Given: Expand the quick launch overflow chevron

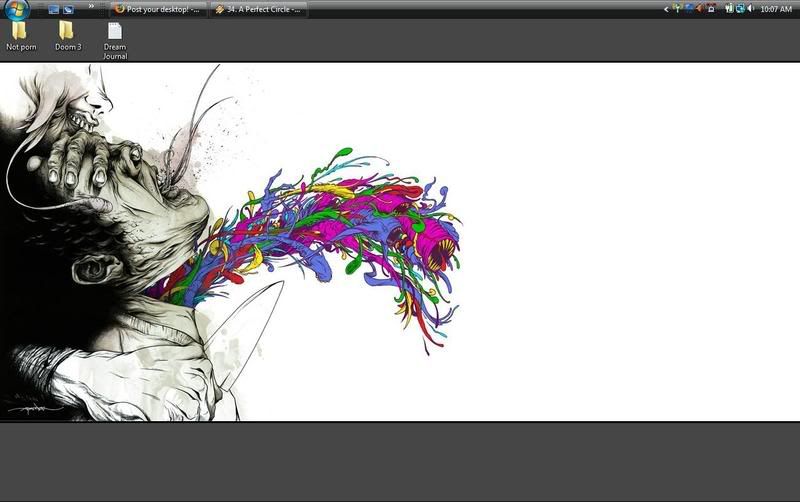Looking at the screenshot, I should pos(91,7).
